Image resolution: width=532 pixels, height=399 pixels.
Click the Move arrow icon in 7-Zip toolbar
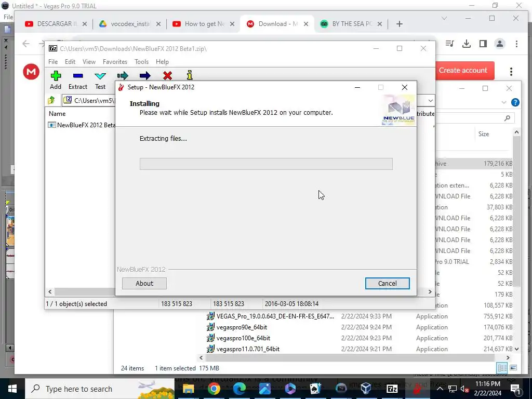[x=145, y=76]
